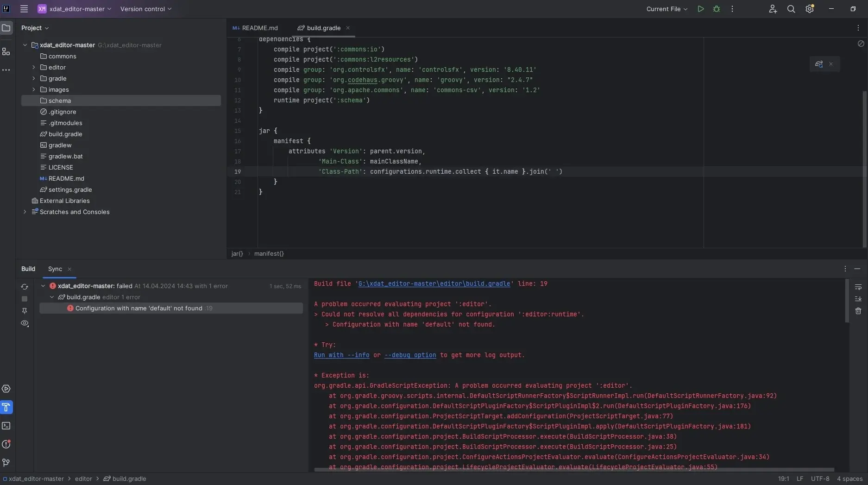The image size is (868, 485).
Task: Select 'Configuration with name default not found' error
Action: point(171,308)
